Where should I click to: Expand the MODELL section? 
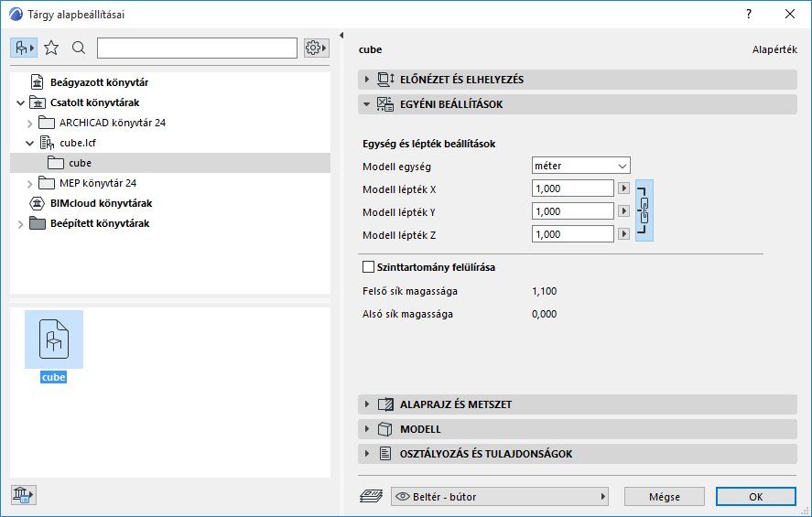pos(367,429)
